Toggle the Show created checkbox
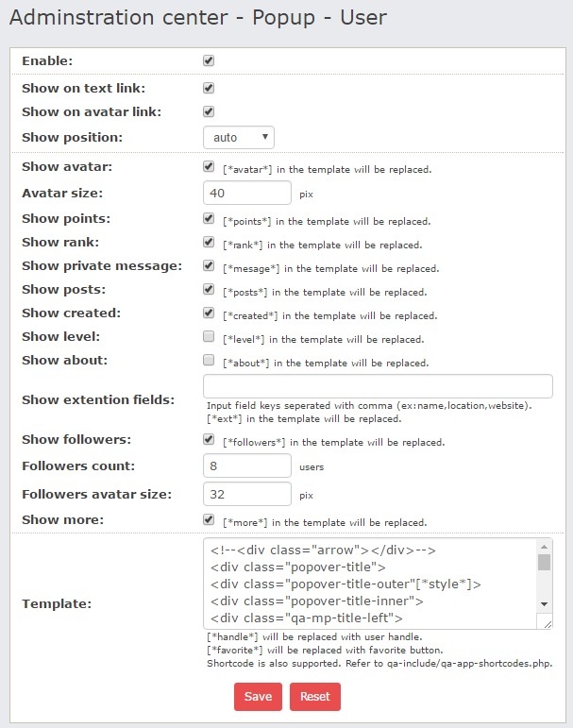Viewport: 573px width, 728px height. click(209, 313)
